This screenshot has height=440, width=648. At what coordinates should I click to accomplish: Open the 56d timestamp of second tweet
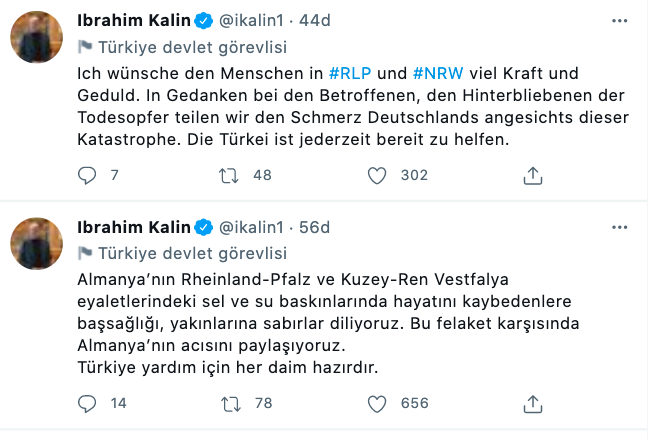(x=314, y=227)
